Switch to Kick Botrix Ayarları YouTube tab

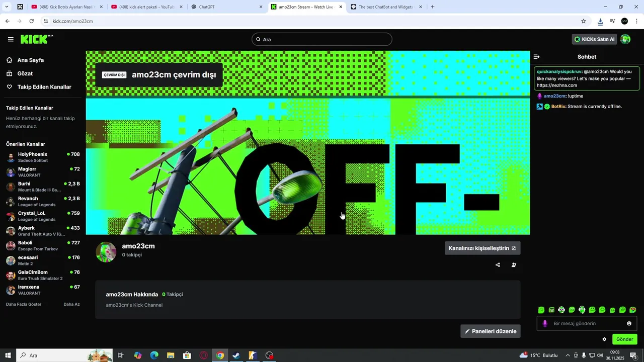pos(66,7)
